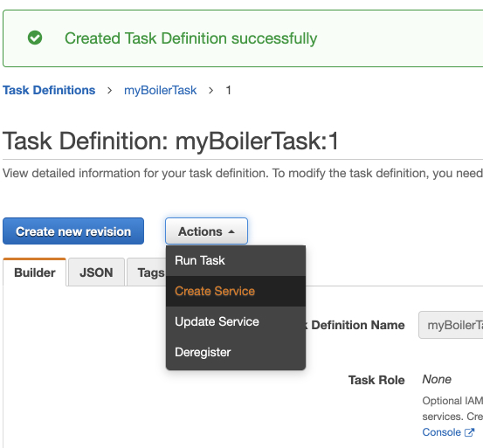Click the Task Role label
The height and width of the screenshot is (448, 483).
[376, 380]
